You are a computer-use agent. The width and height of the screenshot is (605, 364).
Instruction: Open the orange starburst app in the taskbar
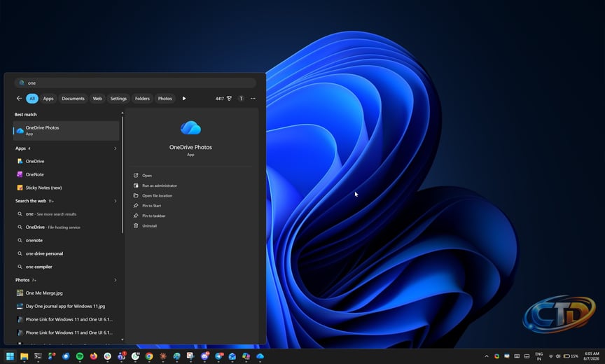163,356
